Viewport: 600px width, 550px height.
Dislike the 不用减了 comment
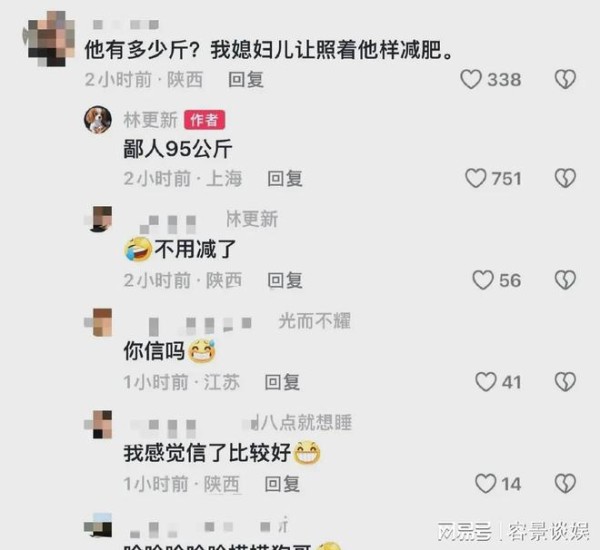tap(565, 280)
